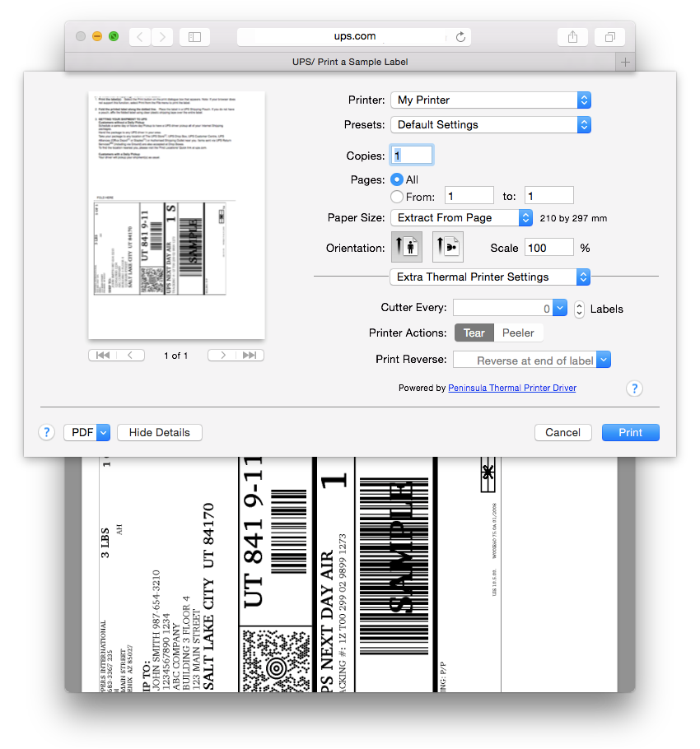The image size is (700, 749).
Task: Open Extra Thermal Printer Settings menu
Action: (490, 277)
